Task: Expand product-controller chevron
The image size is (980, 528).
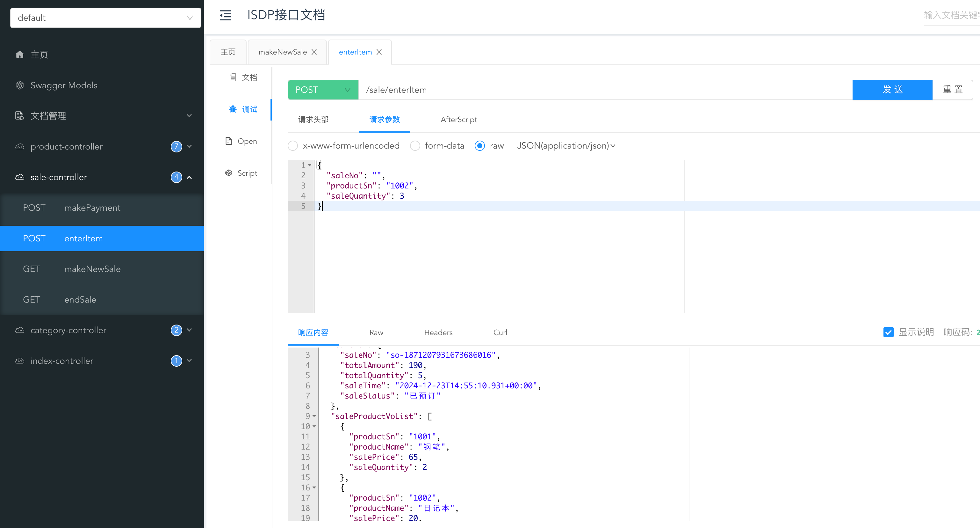Action: click(189, 147)
